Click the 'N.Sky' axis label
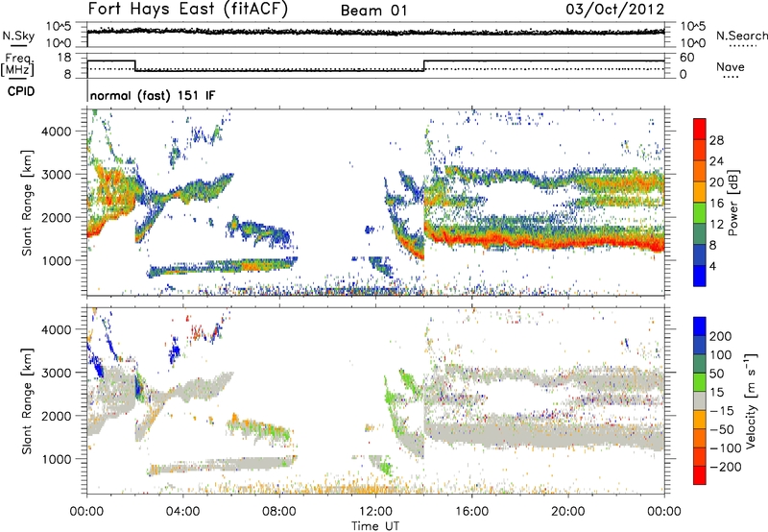 click(x=18, y=36)
